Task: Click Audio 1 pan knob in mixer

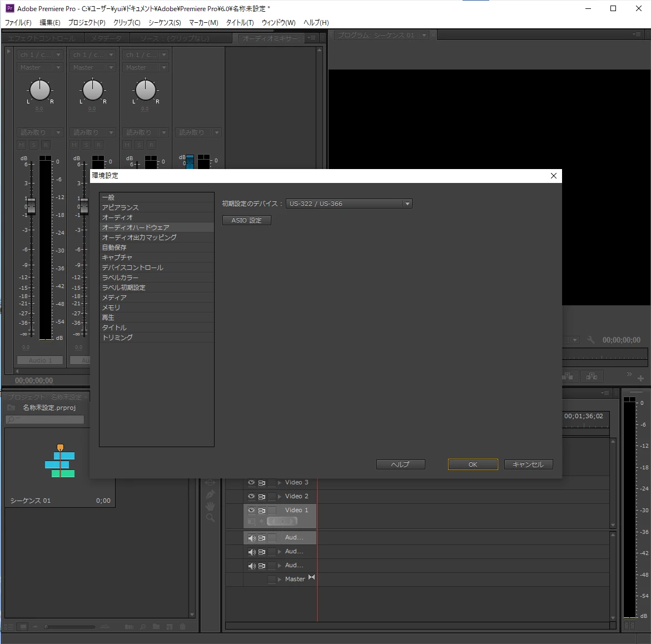Action: (40, 90)
